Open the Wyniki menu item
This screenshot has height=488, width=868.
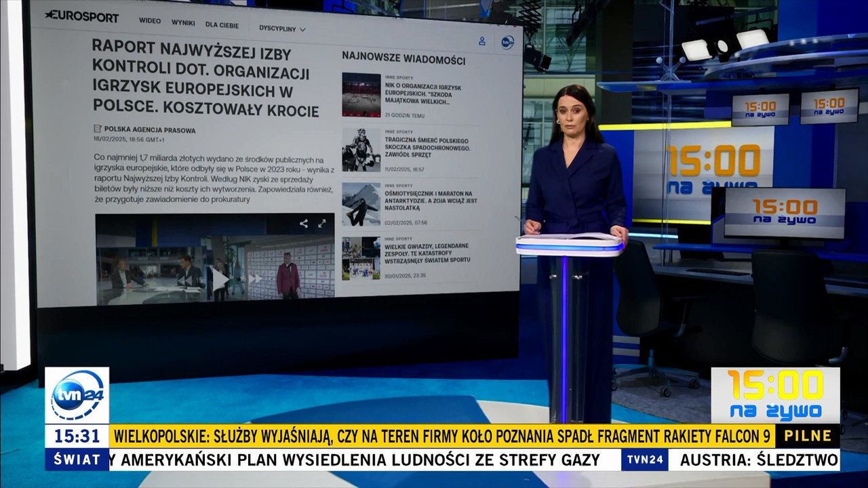click(183, 22)
